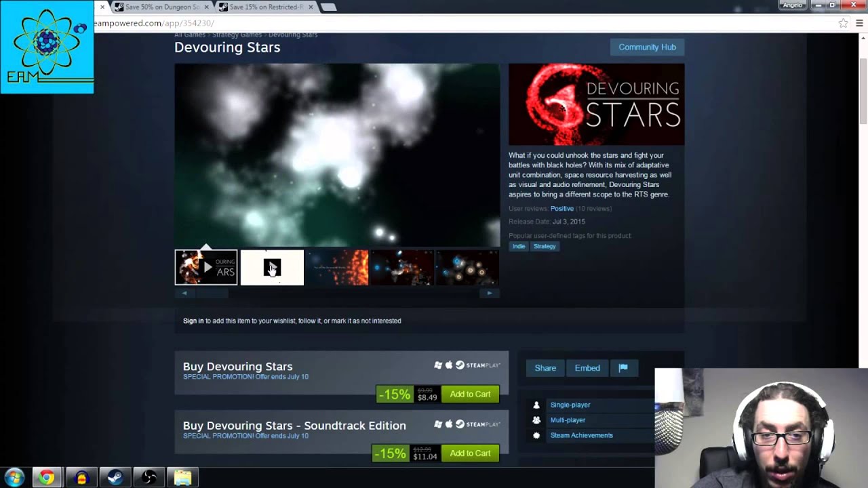The height and width of the screenshot is (488, 868).
Task: Click the thumbnail strip horizontal scrollbar
Action: tap(337, 293)
